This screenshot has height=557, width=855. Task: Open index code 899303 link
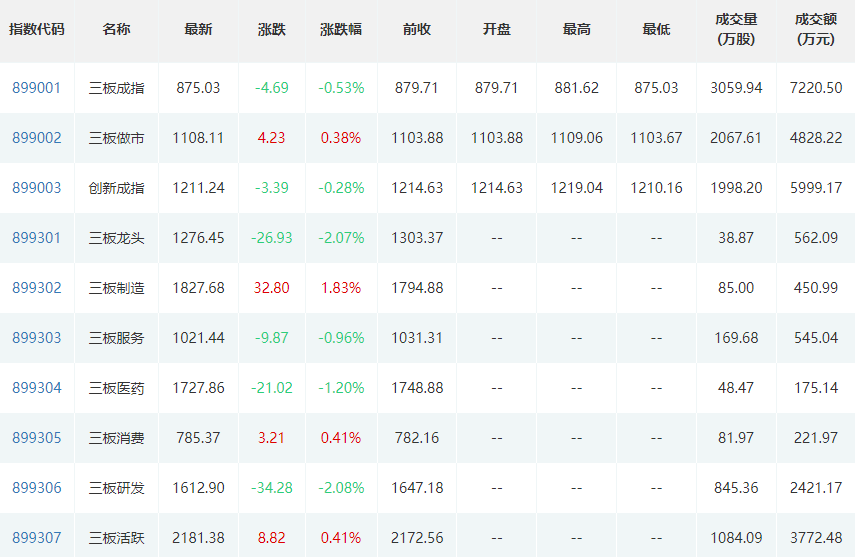37,338
